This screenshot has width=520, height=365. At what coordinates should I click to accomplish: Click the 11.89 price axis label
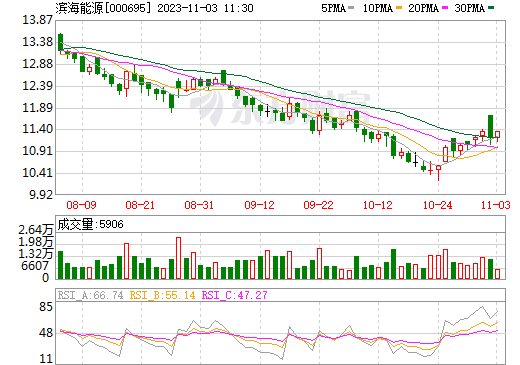[37, 108]
